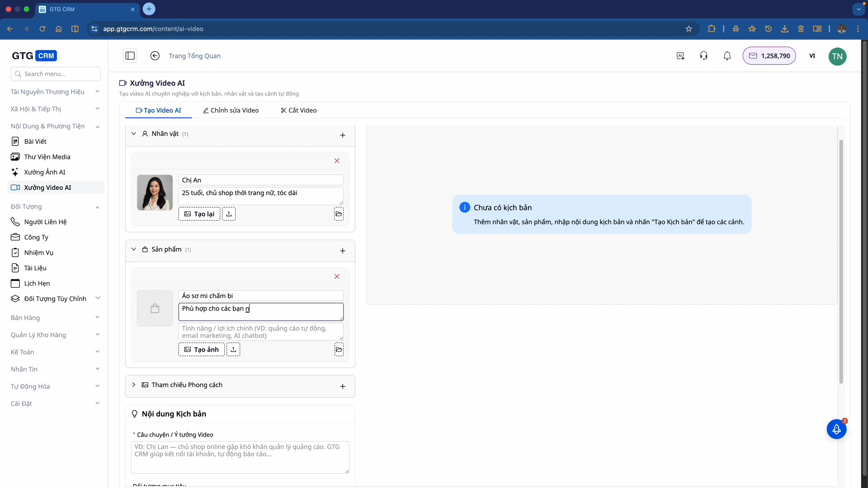The width and height of the screenshot is (868, 488).
Task: Open media folder icon in product card
Action: pyautogui.click(x=339, y=349)
